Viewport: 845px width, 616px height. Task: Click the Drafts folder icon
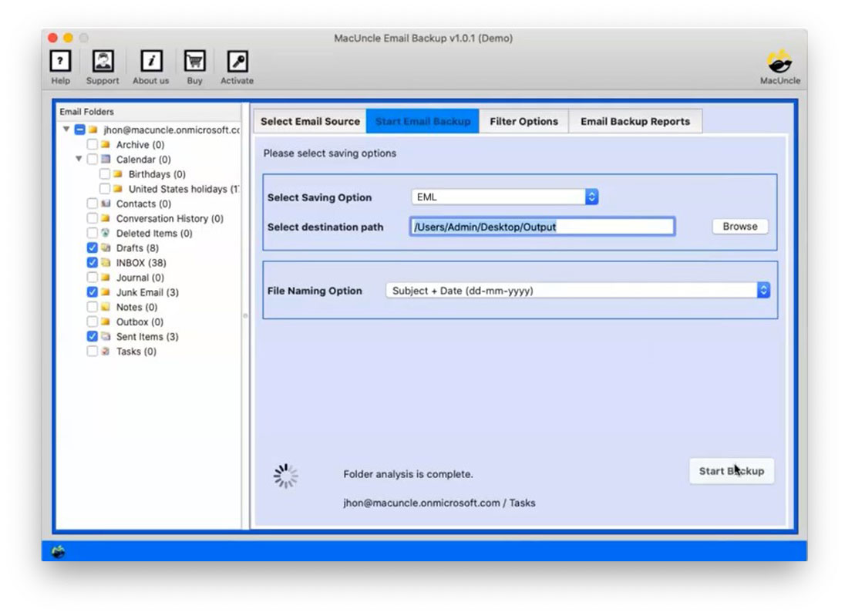click(106, 247)
